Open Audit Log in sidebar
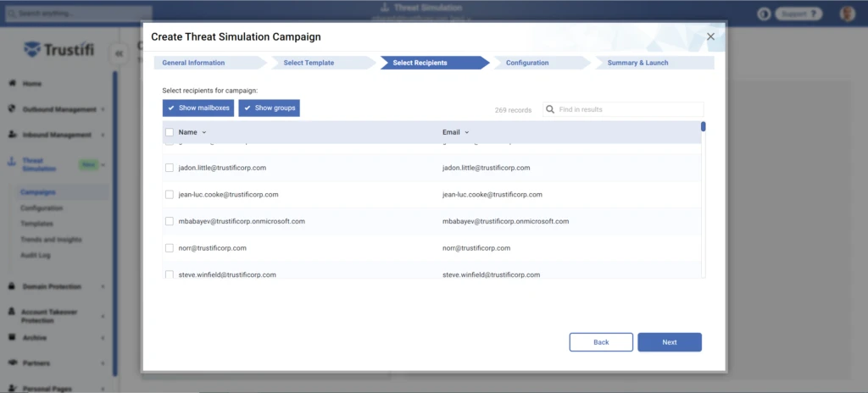 coord(36,255)
